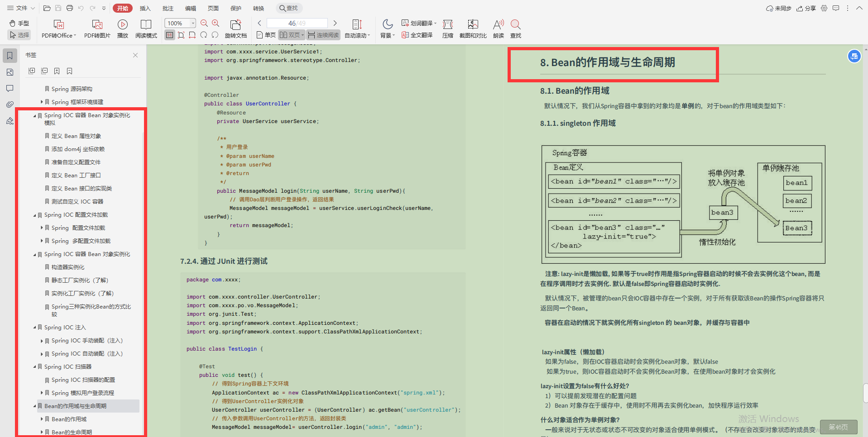Viewport: 868px width, 437px height.
Task: Click 未同步 sync status button
Action: coord(778,8)
